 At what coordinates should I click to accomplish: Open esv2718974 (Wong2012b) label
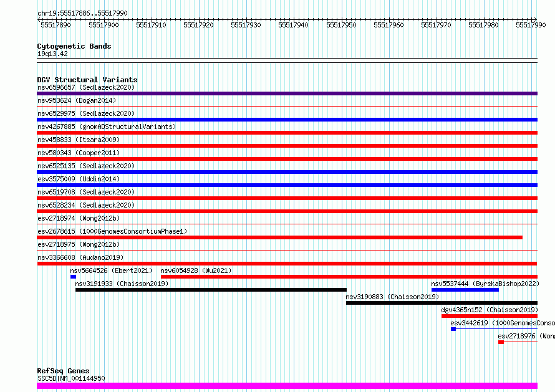pos(79,218)
